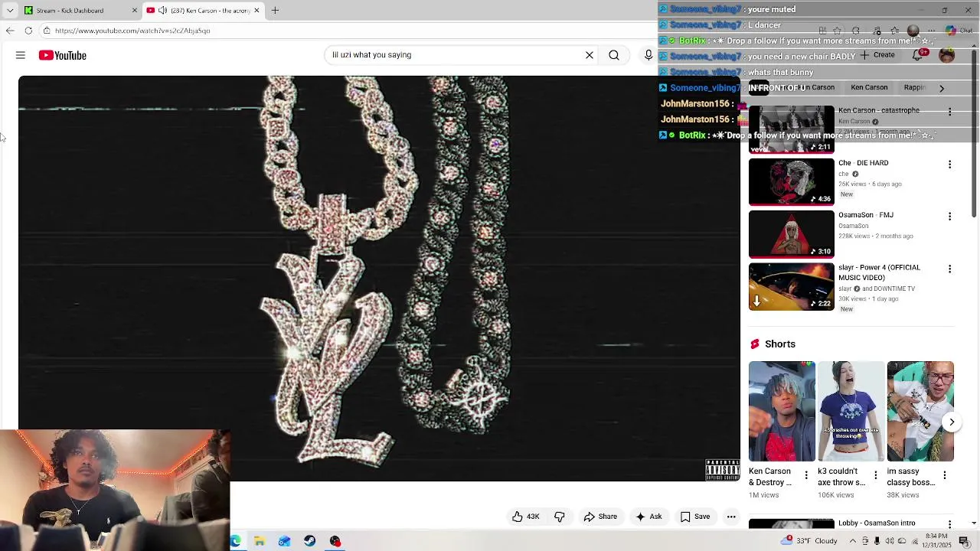Save the video to a playlist
980x551 pixels.
click(695, 517)
